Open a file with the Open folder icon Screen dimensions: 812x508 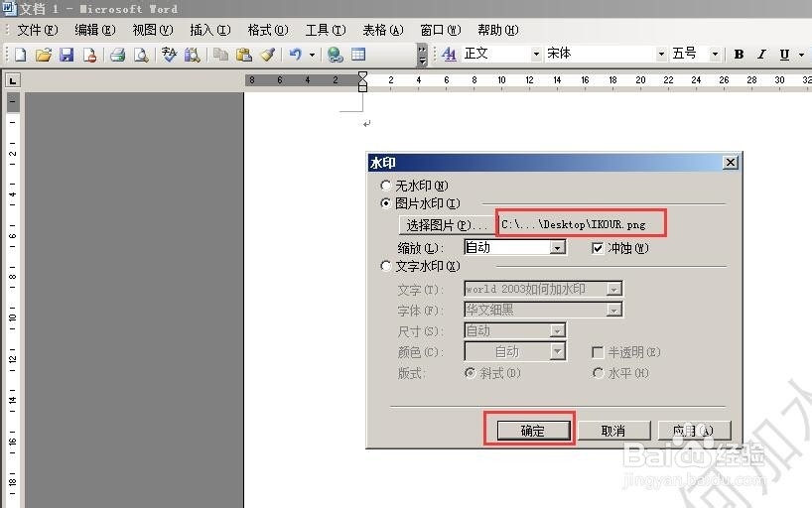[x=44, y=55]
